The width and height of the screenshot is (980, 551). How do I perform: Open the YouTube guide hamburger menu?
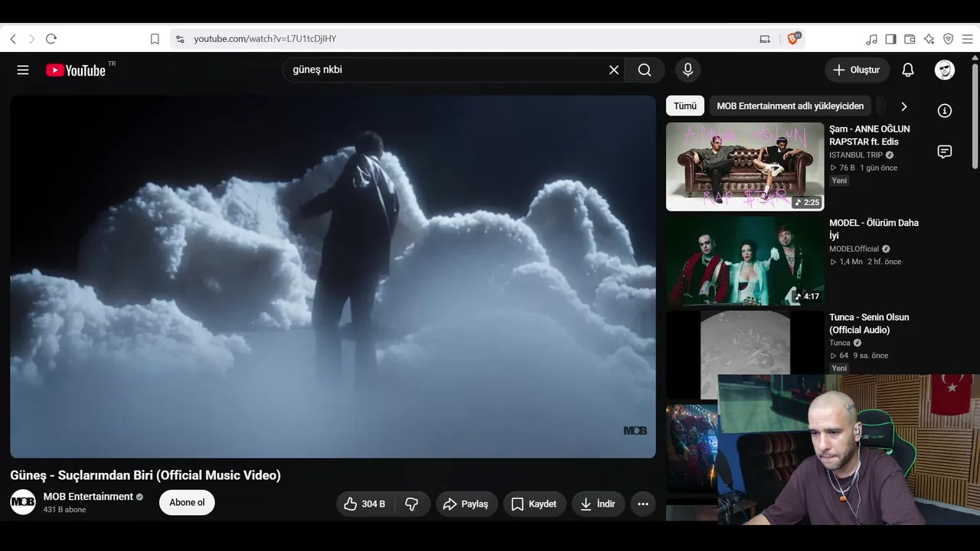pos(23,70)
